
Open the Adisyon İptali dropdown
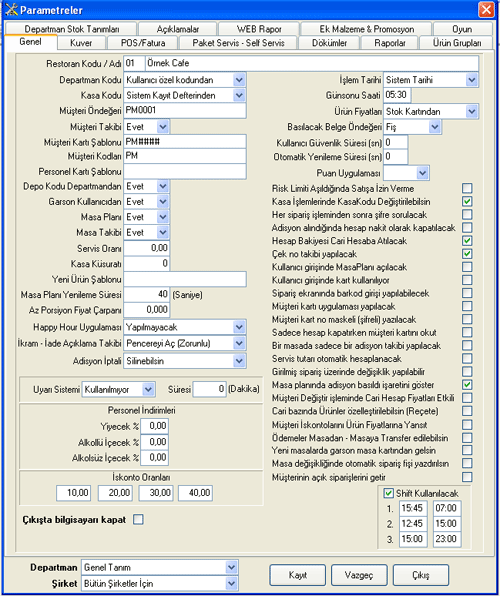239,361
